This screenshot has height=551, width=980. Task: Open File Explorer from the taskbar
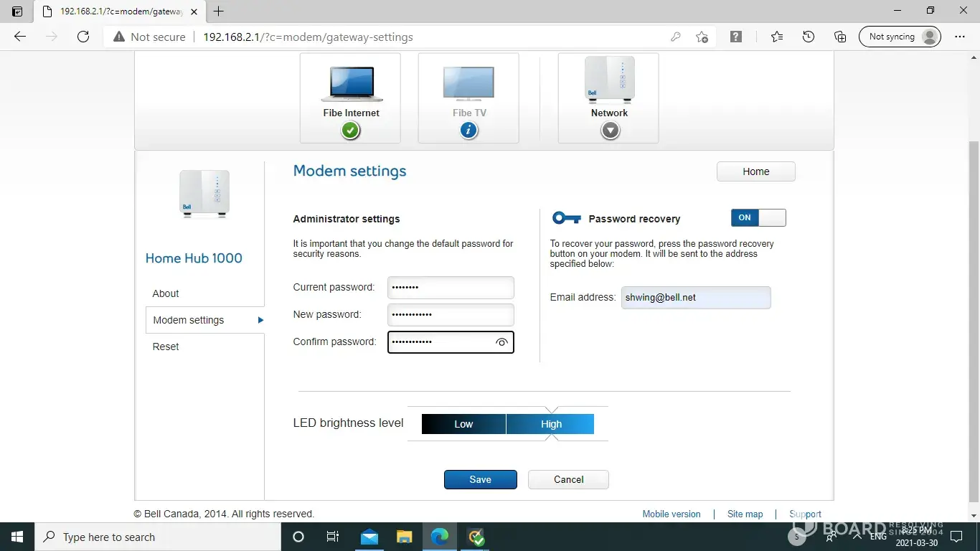coord(405,537)
